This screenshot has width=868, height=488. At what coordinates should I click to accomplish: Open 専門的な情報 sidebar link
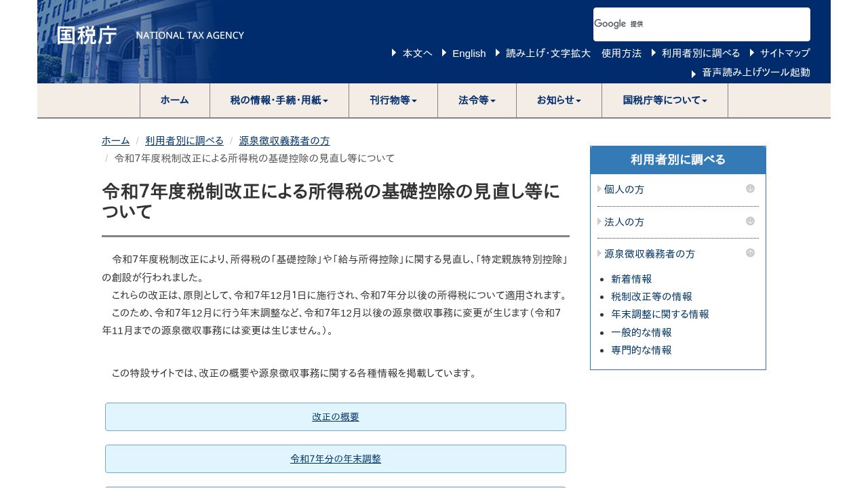click(x=642, y=350)
